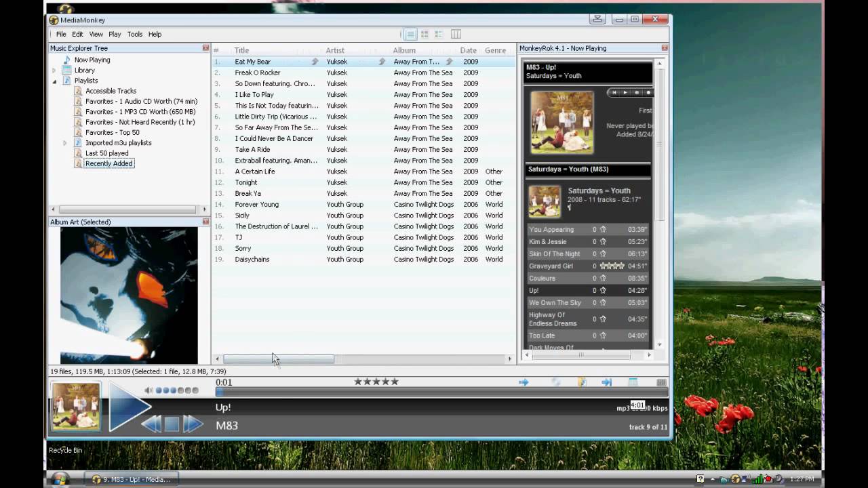Click the arrow icon beside Away From T... album
The width and height of the screenshot is (868, 488).
point(449,62)
